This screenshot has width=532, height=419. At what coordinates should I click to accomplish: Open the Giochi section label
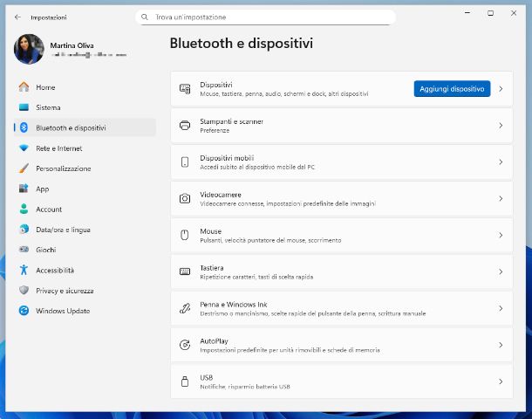click(x=46, y=250)
